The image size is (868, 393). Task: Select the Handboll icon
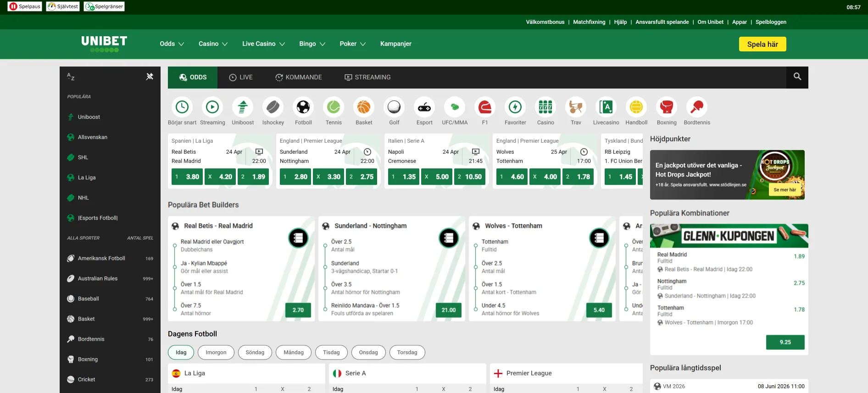636,107
